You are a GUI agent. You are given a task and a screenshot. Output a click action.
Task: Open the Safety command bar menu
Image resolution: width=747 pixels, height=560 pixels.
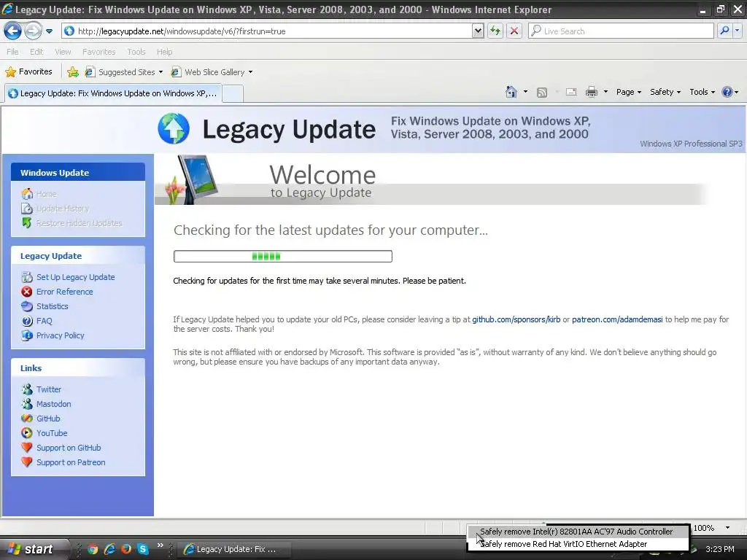[x=665, y=92]
